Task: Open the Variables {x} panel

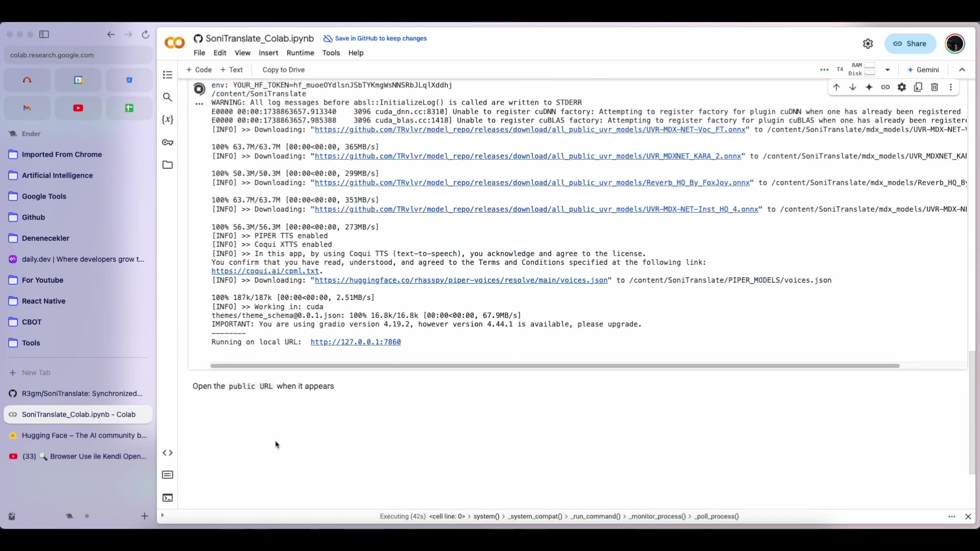Action: [x=167, y=119]
